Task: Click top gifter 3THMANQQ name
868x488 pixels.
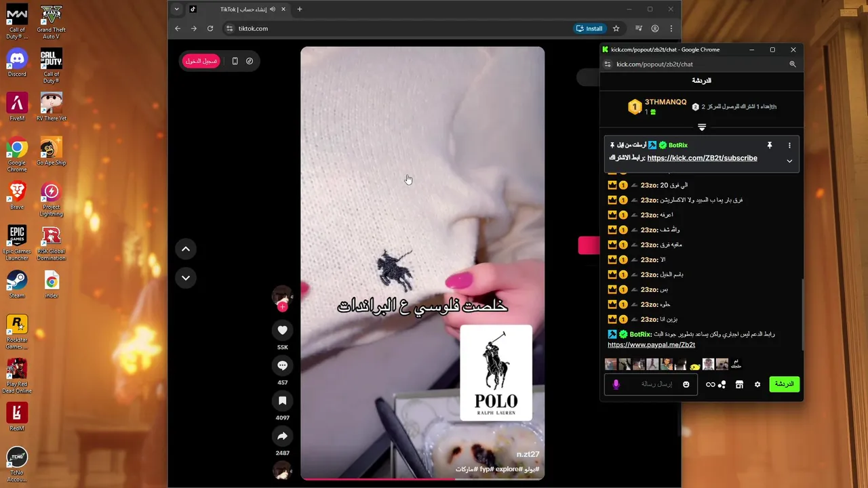Action: click(x=665, y=102)
